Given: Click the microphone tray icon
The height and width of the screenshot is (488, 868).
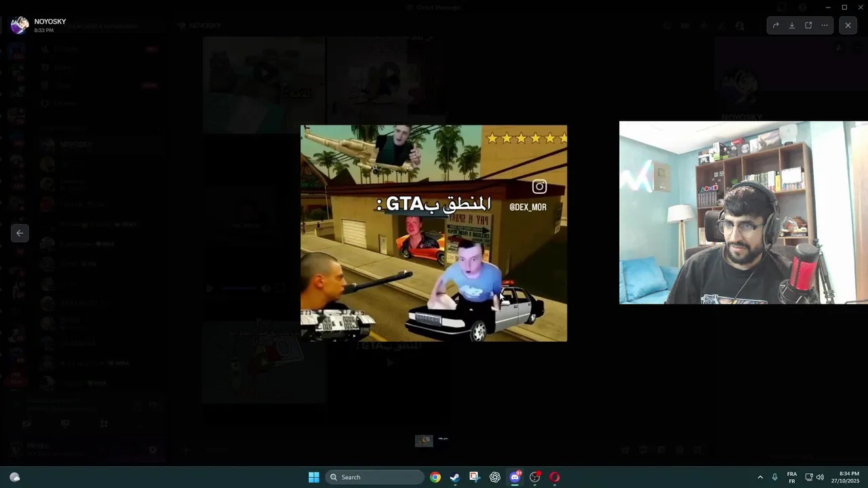Looking at the screenshot, I should pyautogui.click(x=774, y=477).
